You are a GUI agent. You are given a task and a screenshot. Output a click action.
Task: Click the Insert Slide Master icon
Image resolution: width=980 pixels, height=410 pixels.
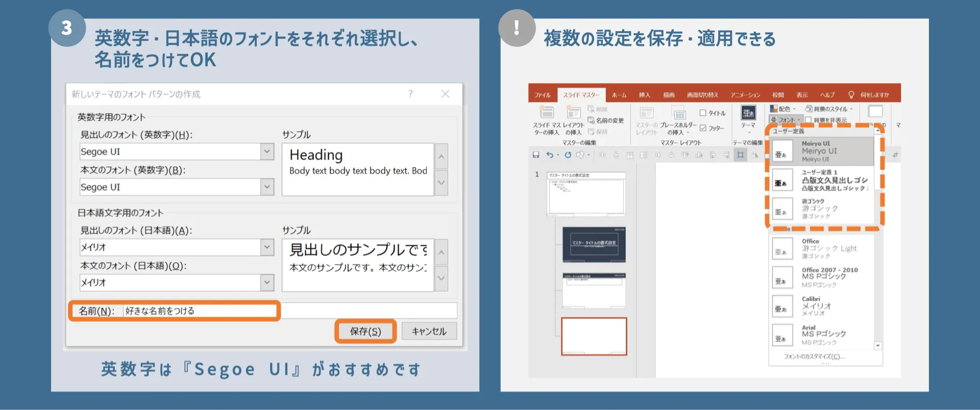click(x=547, y=112)
